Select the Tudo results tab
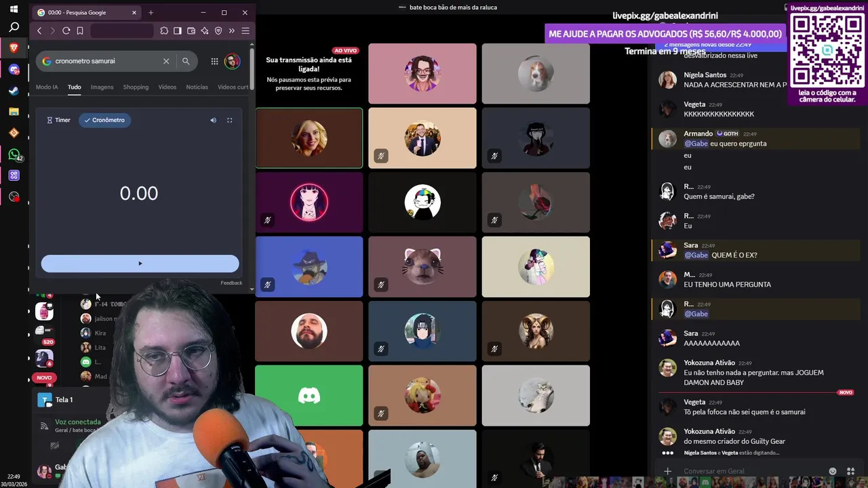The width and height of the screenshot is (868, 488). pos(75,87)
